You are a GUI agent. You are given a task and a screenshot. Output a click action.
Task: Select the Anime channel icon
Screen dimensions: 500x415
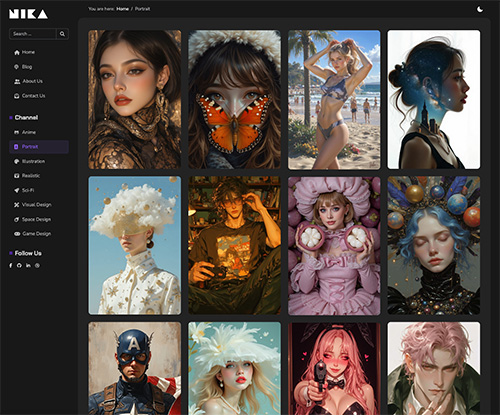pyautogui.click(x=16, y=132)
